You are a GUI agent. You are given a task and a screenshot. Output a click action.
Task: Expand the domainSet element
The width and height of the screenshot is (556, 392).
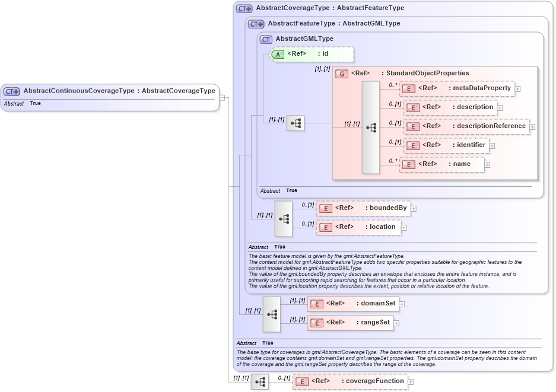(402, 304)
